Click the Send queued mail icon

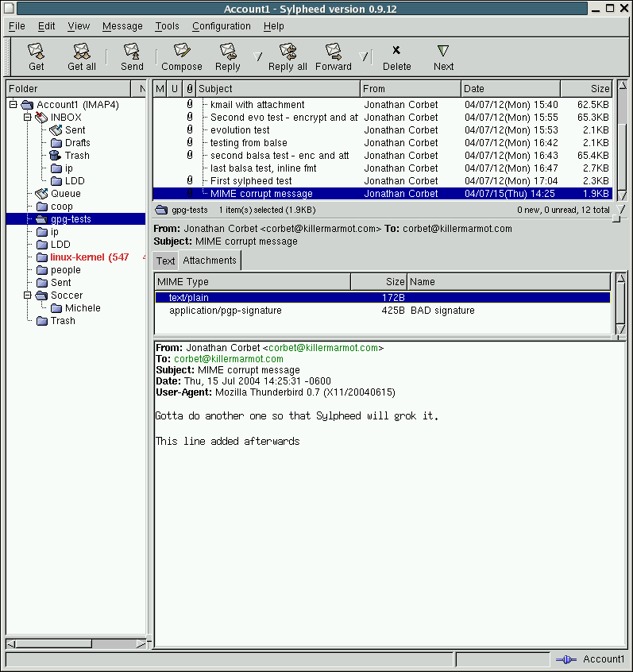[x=132, y=51]
